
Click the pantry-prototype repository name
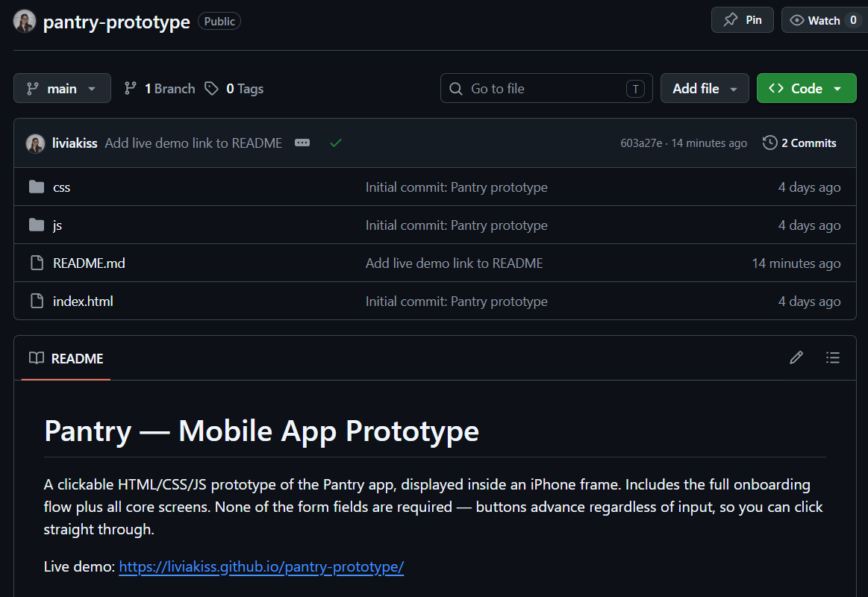click(x=117, y=22)
